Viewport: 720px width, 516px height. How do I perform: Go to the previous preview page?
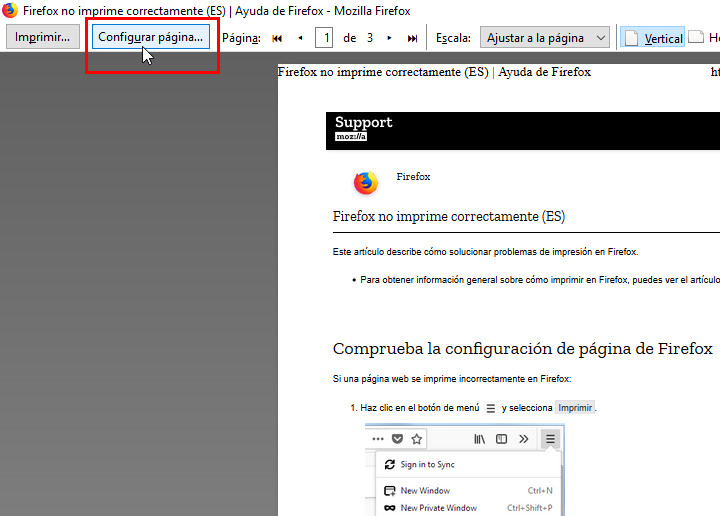(300, 38)
